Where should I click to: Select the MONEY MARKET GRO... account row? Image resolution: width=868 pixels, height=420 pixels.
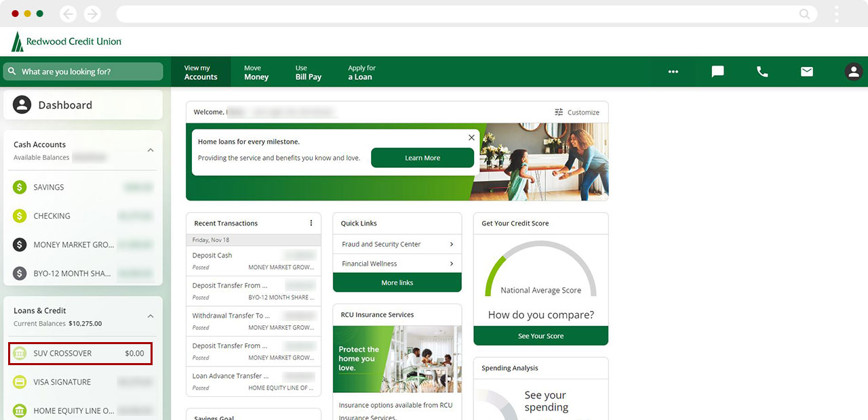click(x=83, y=245)
